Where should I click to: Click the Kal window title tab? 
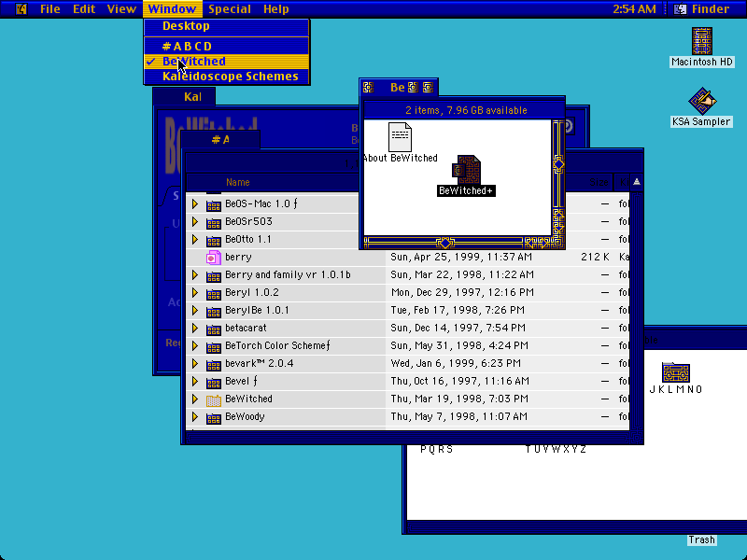[184, 97]
